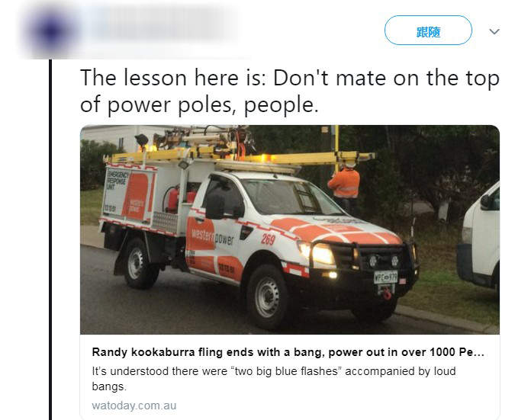This screenshot has width=531, height=420.
Task: Click the truck's license plate in photo
Action: pyautogui.click(x=386, y=277)
